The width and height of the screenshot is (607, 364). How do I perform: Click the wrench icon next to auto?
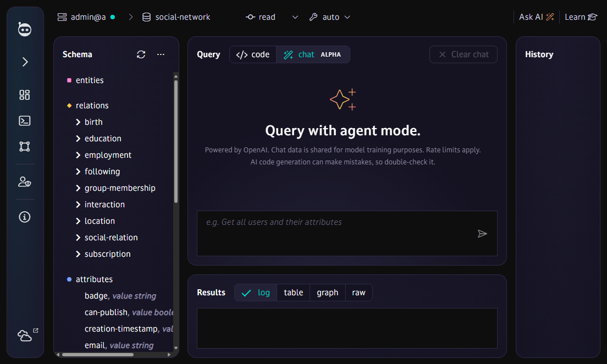313,17
